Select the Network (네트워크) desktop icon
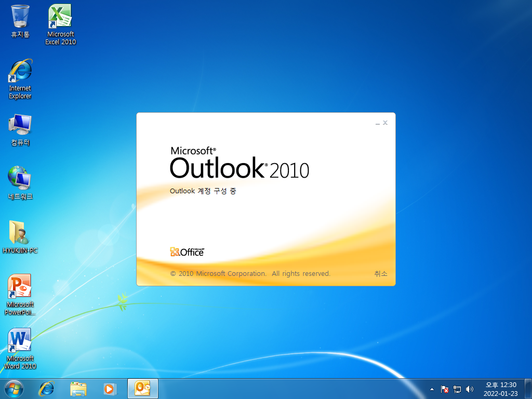This screenshot has height=399, width=532. point(20,183)
